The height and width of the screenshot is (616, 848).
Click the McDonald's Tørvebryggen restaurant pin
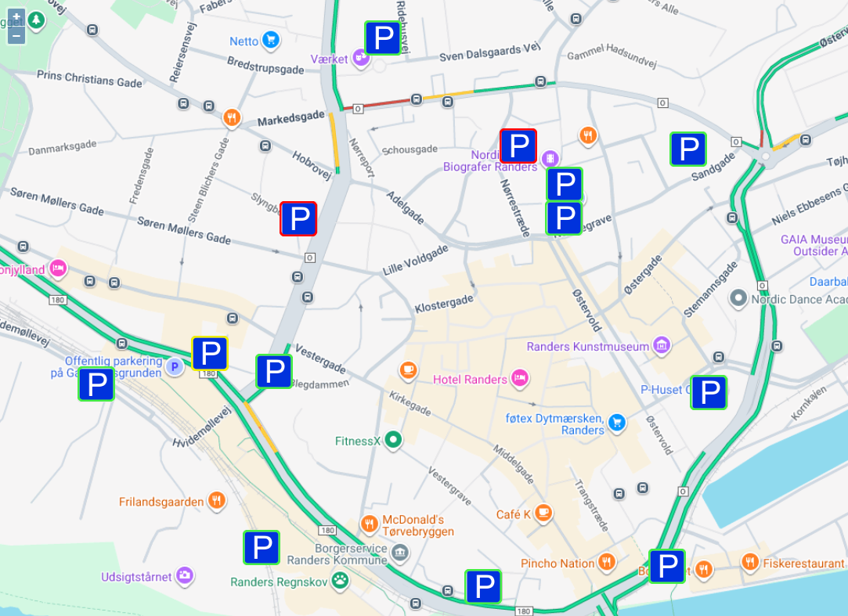click(x=370, y=524)
